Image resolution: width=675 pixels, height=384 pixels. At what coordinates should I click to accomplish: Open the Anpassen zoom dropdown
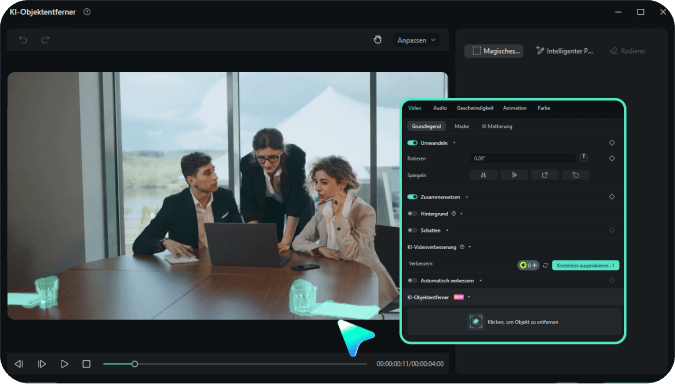click(416, 40)
